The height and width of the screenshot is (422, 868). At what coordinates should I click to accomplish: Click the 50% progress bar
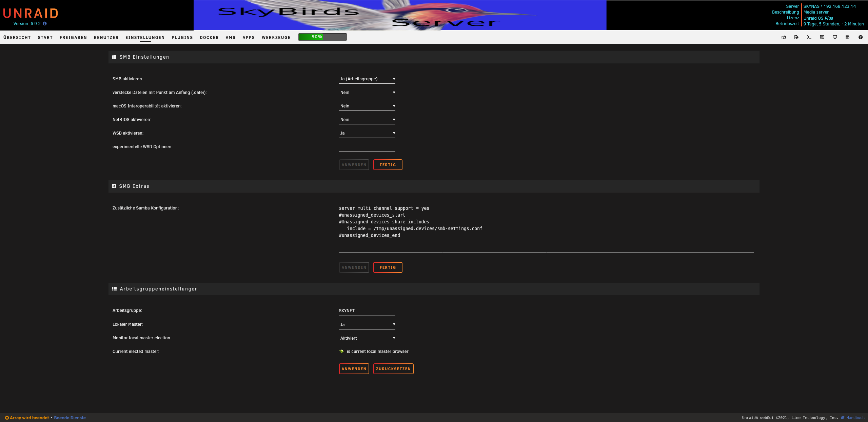click(x=322, y=37)
